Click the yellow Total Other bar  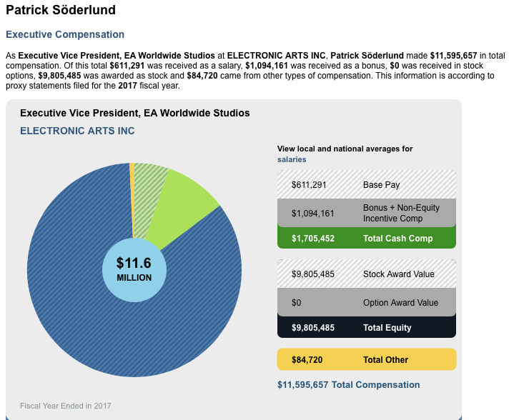(x=366, y=359)
